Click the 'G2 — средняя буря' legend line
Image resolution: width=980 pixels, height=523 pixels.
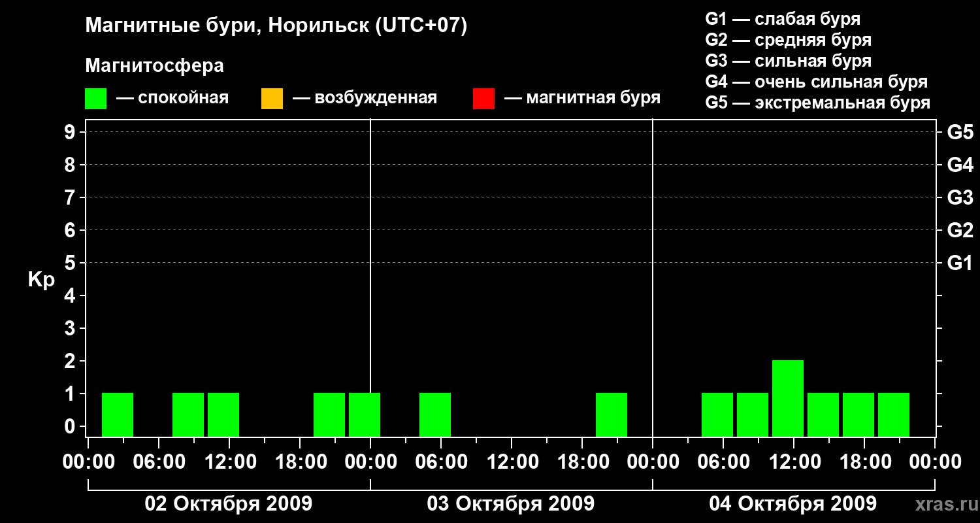(x=788, y=40)
